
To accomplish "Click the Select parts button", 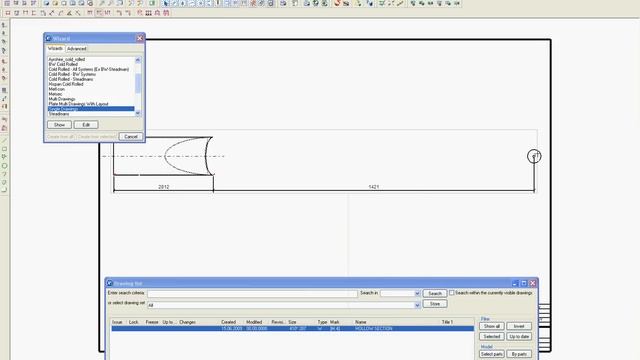I will tap(491, 354).
